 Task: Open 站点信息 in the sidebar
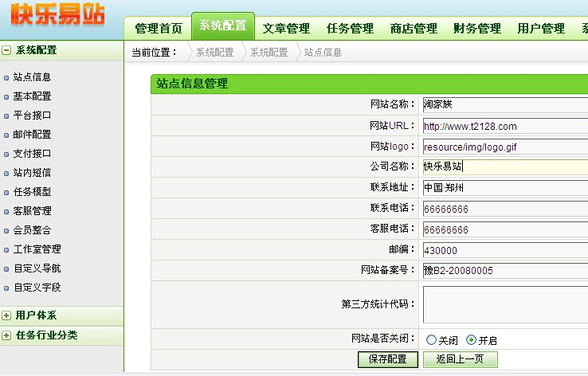pos(32,77)
